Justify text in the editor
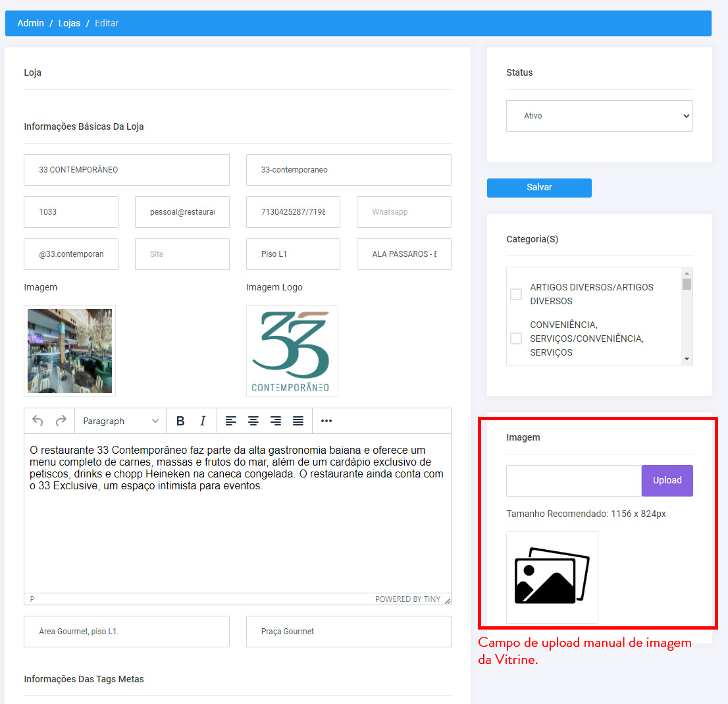Screen dimensions: 728x704 298,421
